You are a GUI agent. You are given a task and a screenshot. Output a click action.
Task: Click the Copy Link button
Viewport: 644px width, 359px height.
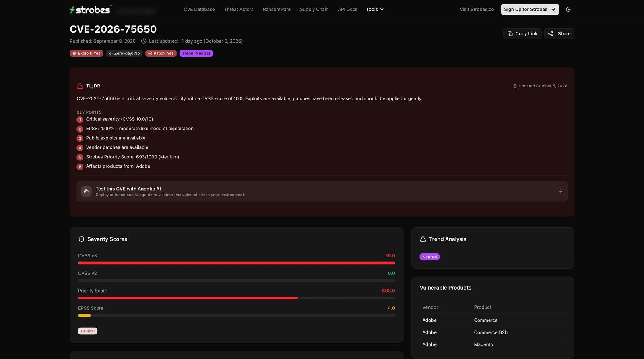coord(522,33)
